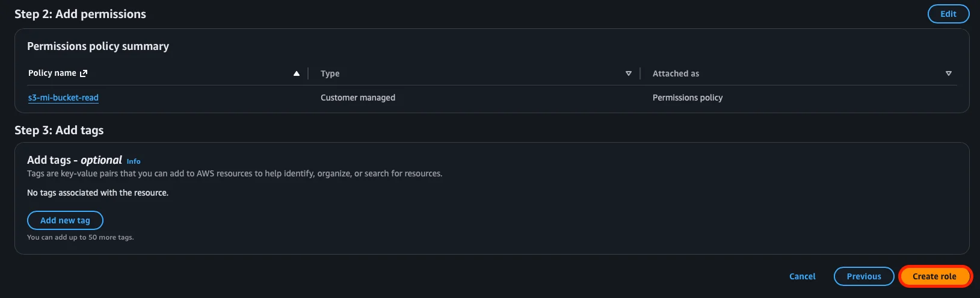Click the Type column header label
The height and width of the screenshot is (298, 980).
pos(330,73)
